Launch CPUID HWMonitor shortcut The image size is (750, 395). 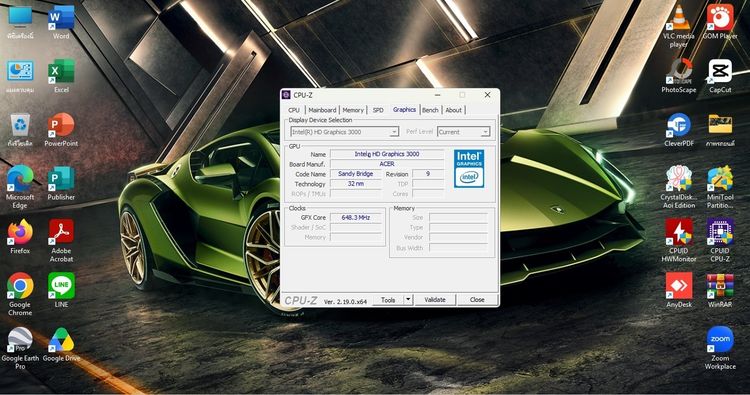[679, 241]
